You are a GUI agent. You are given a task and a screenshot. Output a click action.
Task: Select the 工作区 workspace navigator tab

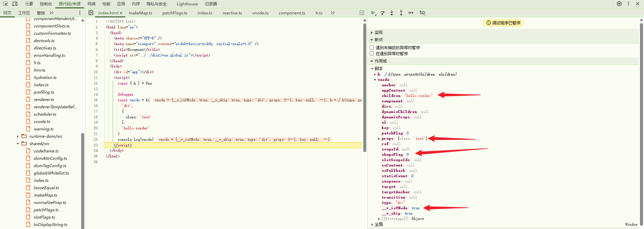coord(24,13)
